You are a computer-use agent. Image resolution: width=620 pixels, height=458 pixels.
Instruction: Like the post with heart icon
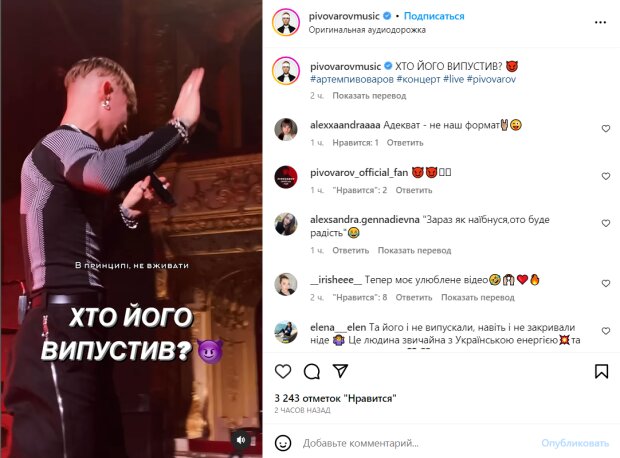[x=283, y=371]
